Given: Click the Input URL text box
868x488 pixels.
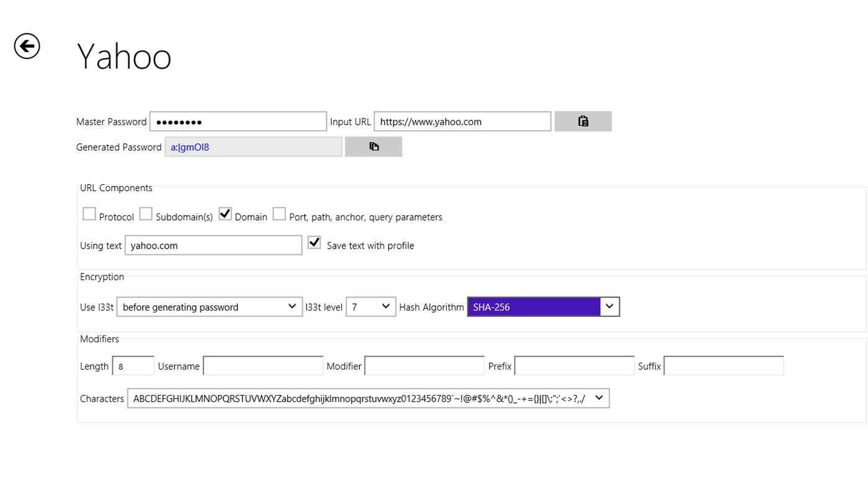Looking at the screenshot, I should 462,121.
